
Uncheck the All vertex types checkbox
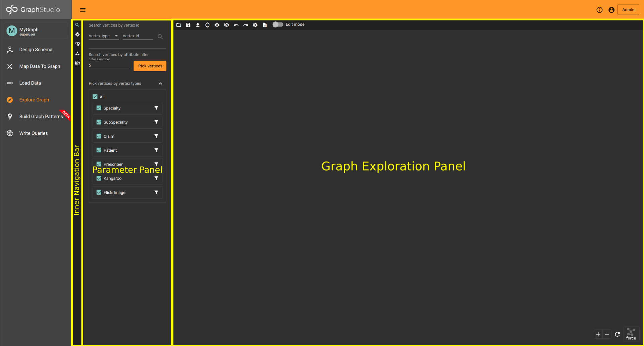[95, 96]
